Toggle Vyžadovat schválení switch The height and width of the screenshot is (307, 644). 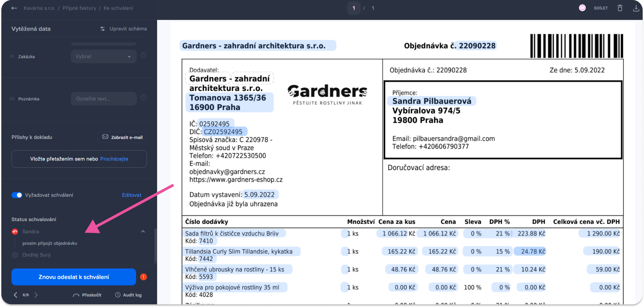[x=17, y=195]
